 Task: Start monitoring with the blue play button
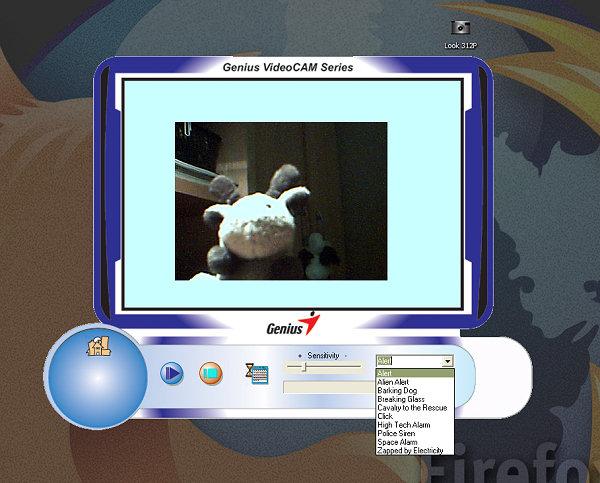(x=172, y=373)
